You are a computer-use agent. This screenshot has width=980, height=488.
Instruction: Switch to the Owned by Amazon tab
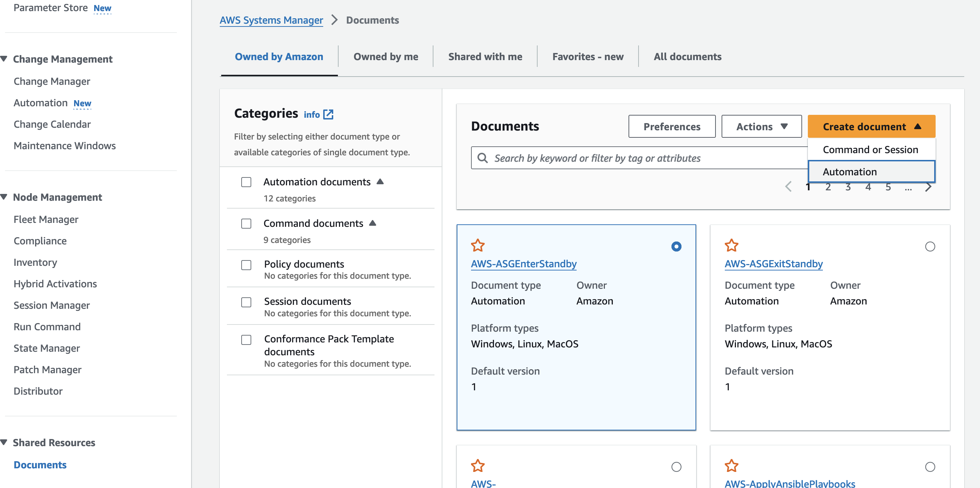pos(279,57)
